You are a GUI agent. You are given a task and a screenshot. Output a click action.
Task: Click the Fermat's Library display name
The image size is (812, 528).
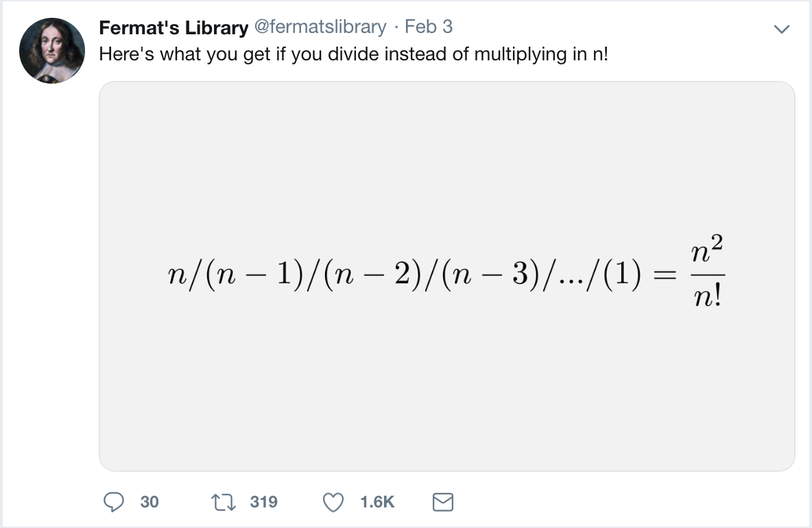coord(173,27)
